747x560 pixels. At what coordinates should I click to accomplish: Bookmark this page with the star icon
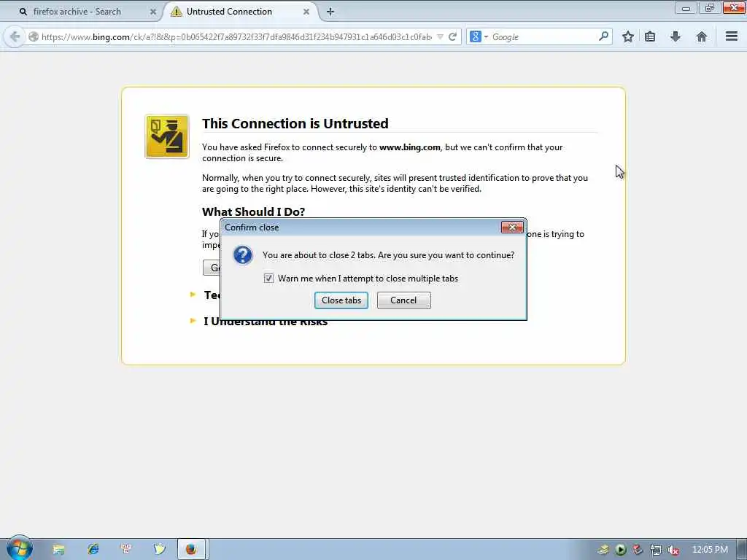[628, 36]
